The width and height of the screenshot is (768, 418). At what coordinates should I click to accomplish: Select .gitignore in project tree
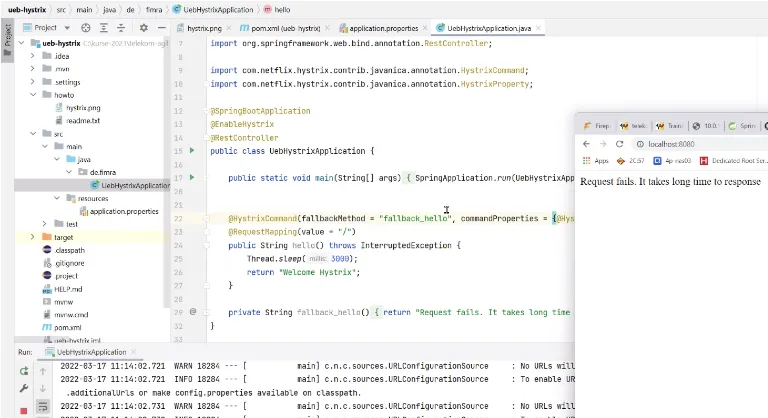69,263
